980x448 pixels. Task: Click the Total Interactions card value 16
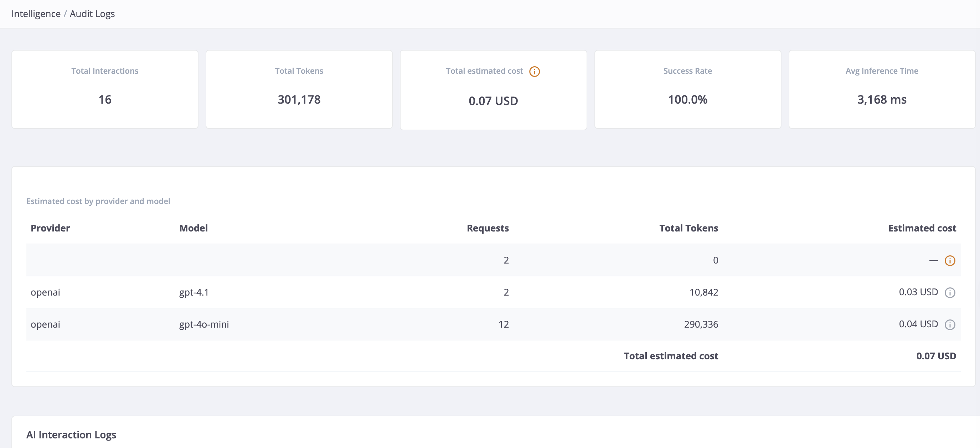[105, 100]
